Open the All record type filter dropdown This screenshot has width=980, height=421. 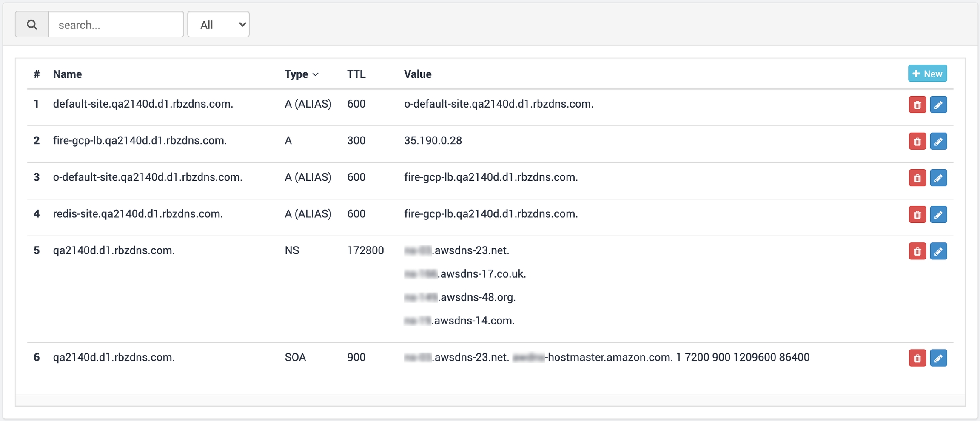218,25
